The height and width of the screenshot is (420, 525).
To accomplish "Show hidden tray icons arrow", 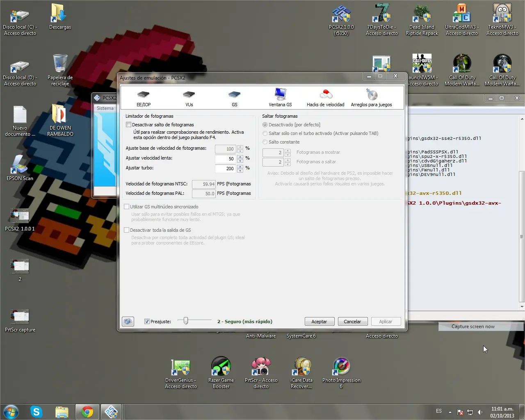I will (450, 412).
